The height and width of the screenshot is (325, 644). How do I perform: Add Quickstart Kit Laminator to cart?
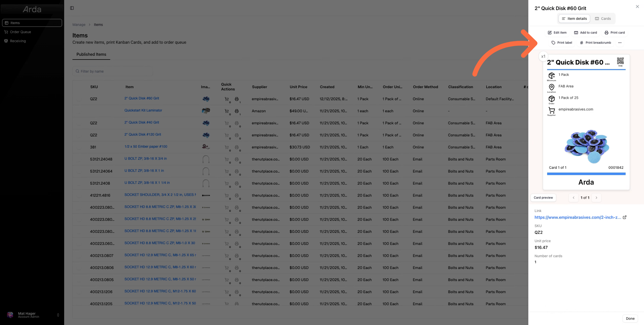(227, 111)
